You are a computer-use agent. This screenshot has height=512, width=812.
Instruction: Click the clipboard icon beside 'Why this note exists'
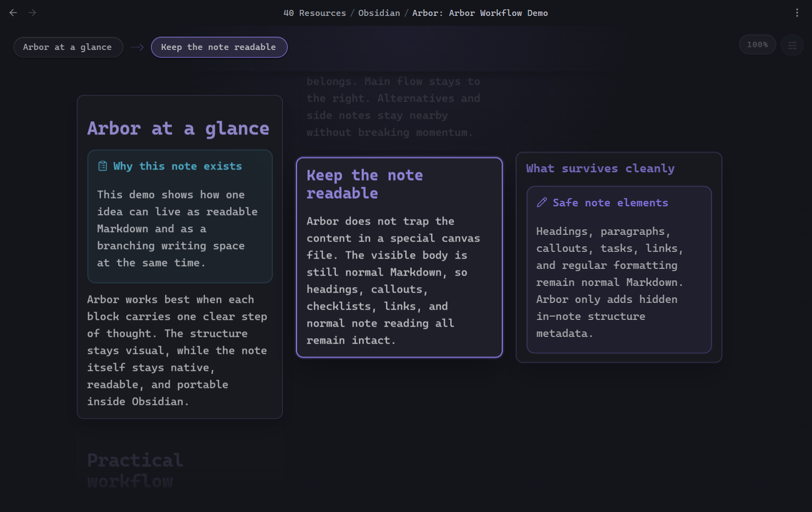point(103,166)
